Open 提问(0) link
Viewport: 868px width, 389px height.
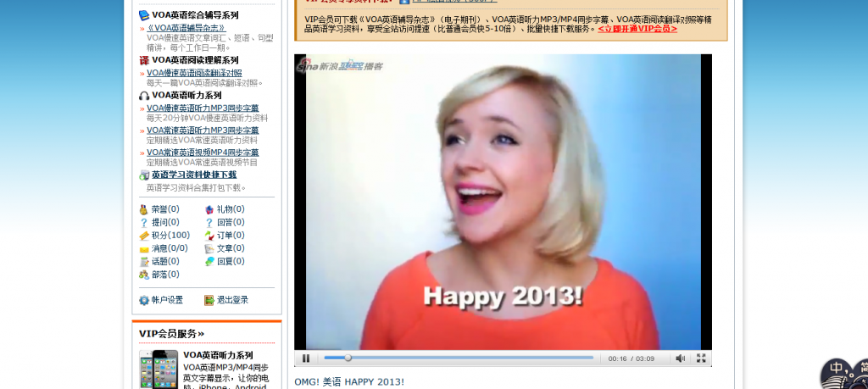coord(165,222)
